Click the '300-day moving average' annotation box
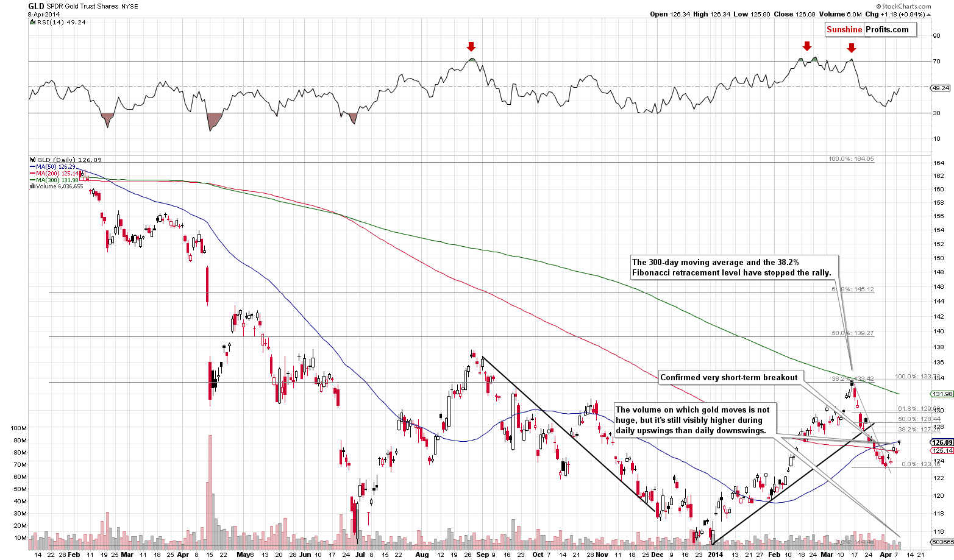The width and height of the screenshot is (954, 560). (x=733, y=268)
